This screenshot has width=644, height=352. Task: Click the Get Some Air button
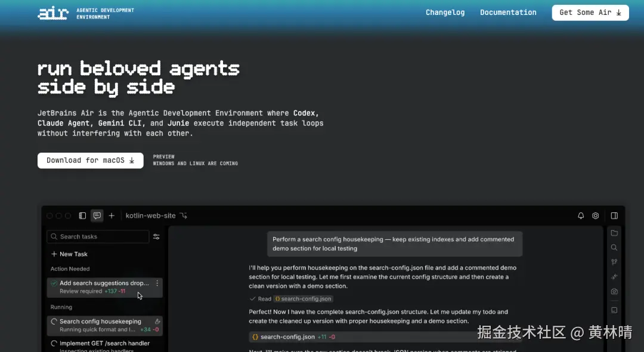pyautogui.click(x=590, y=13)
